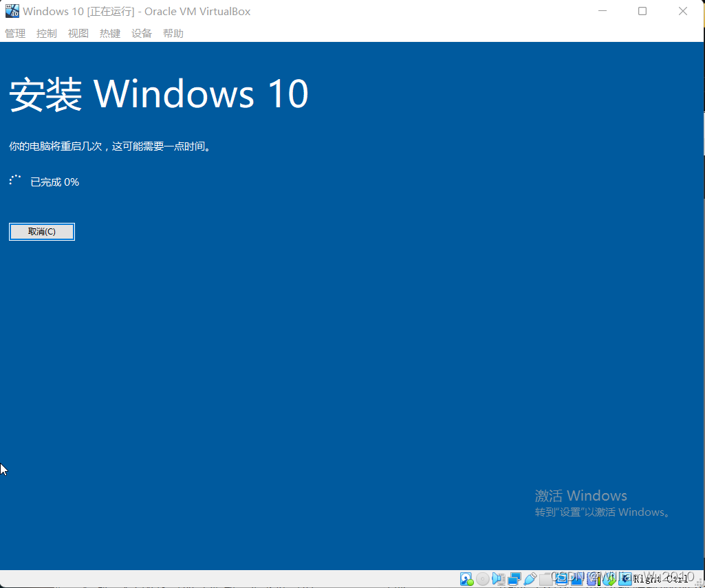Screen dimensions: 705x588
Task: Click the Right Ctrl host key indicator
Action: pos(661,579)
